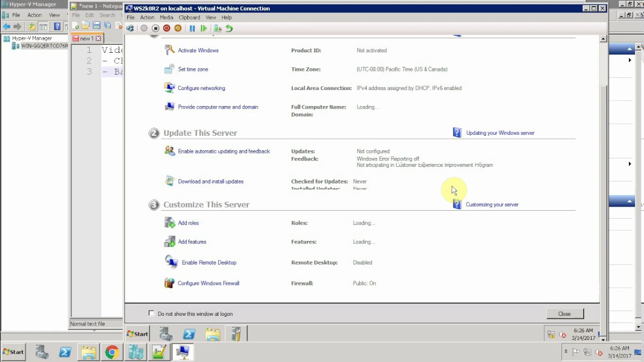Click the Activate Windows link
The height and width of the screenshot is (362, 644).
pos(198,50)
